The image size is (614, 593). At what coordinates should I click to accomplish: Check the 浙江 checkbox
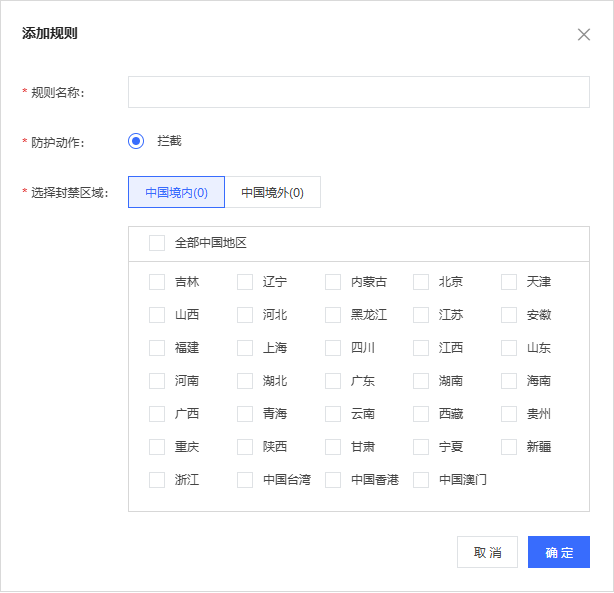click(x=157, y=479)
